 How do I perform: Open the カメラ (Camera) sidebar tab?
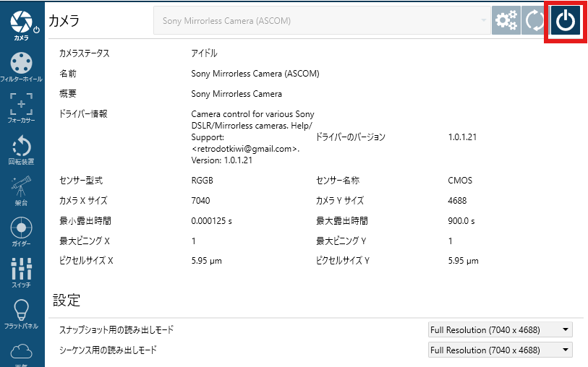[x=22, y=25]
